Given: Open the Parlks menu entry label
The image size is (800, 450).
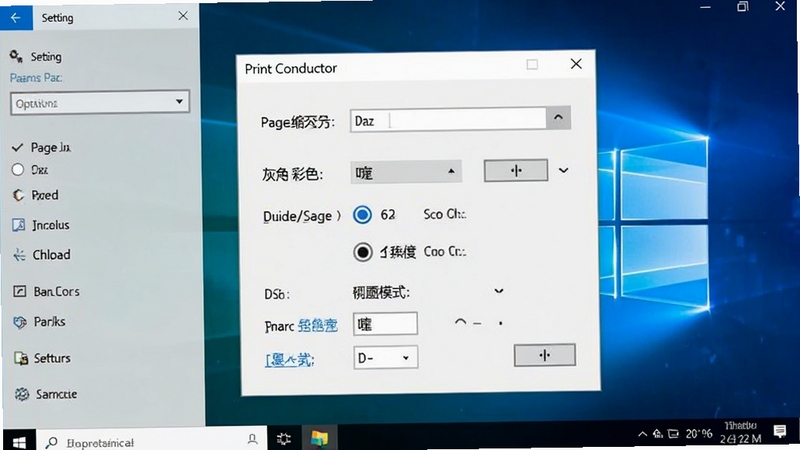Looking at the screenshot, I should pyautogui.click(x=49, y=321).
